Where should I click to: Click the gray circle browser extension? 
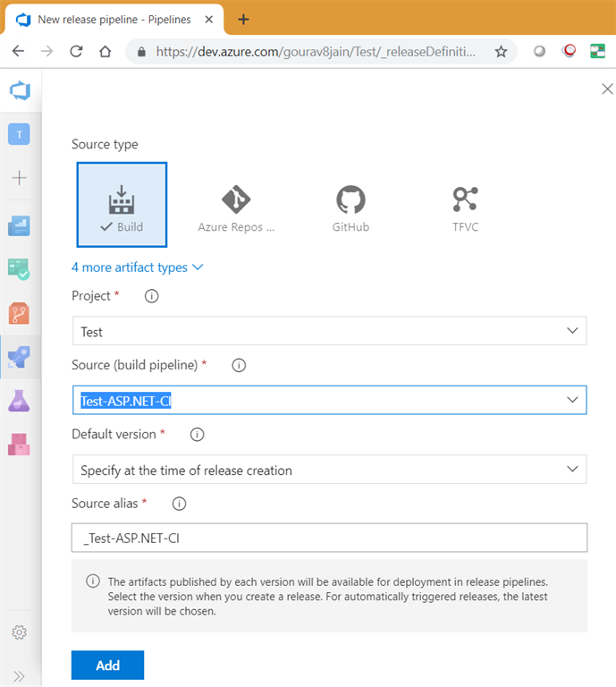(539, 51)
